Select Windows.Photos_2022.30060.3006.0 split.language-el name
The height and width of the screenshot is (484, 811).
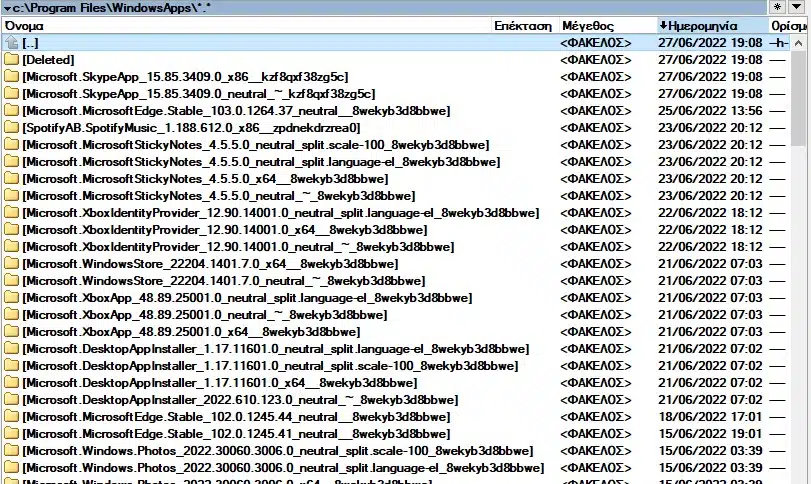point(283,468)
